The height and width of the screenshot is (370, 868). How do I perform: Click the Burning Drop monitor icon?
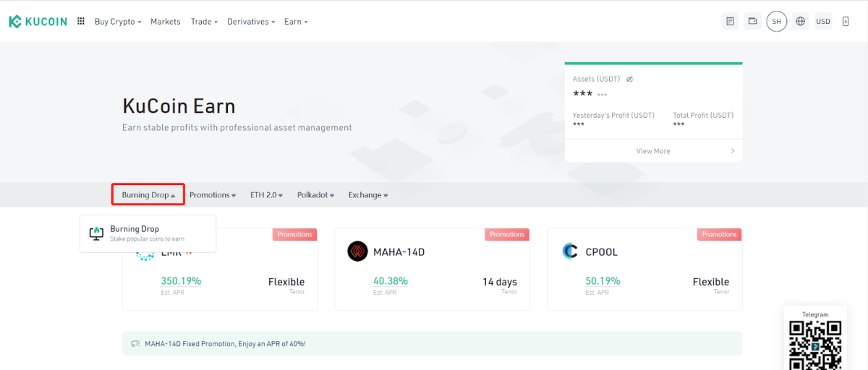pos(96,233)
